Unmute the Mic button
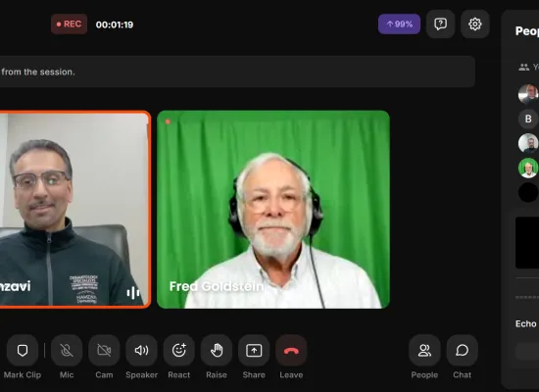The width and height of the screenshot is (539, 392). coord(67,351)
